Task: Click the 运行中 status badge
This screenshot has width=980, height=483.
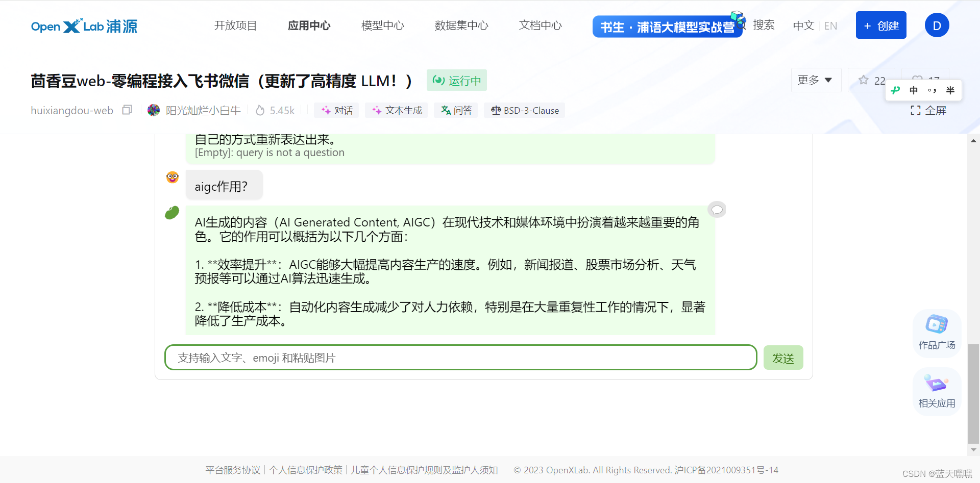Action: (457, 80)
